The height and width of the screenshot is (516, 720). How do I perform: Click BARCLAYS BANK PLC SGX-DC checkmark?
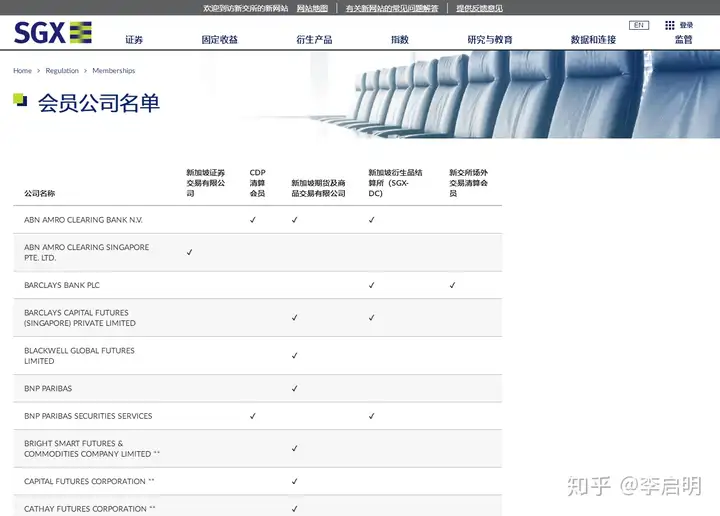pyautogui.click(x=371, y=285)
